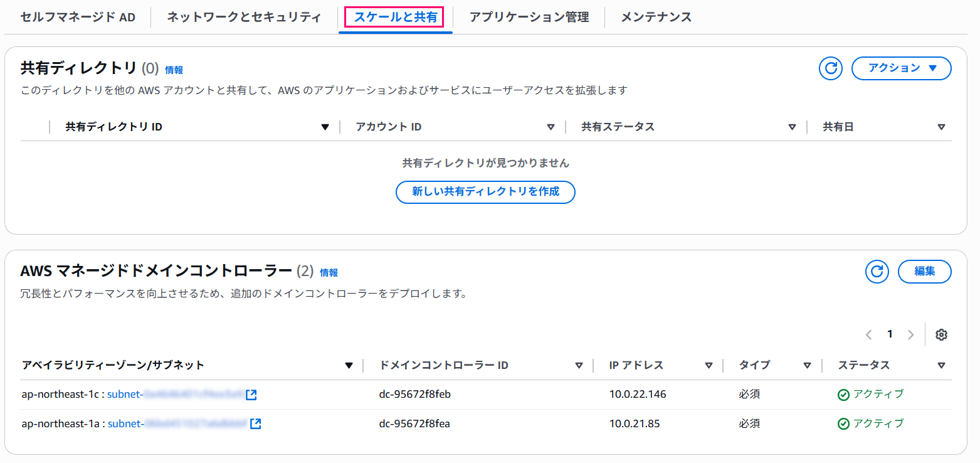Screen dimensions: 980x463
Task: Click active status icon for dc-95672f8fea
Action: 844,423
